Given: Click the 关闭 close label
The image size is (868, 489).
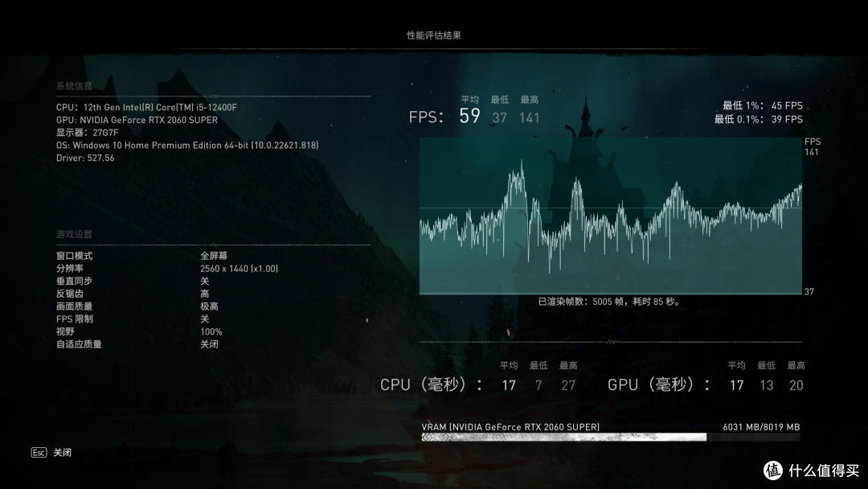Looking at the screenshot, I should tap(63, 453).
